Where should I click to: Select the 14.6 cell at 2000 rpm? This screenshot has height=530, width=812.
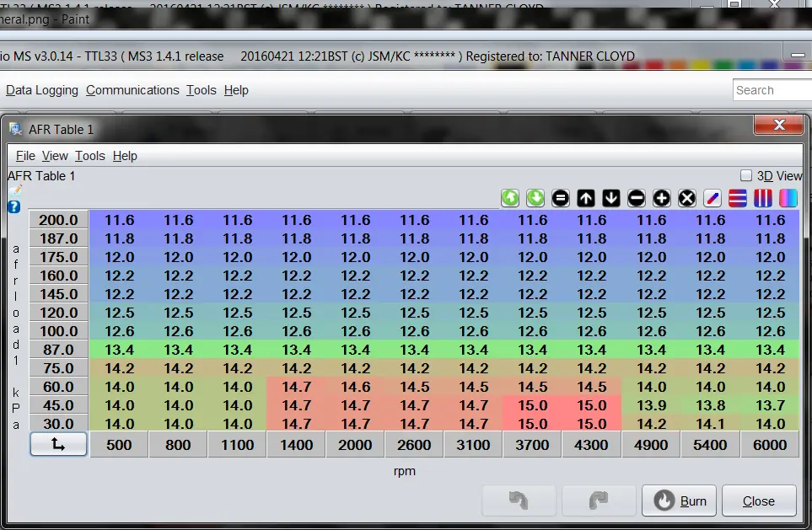point(355,387)
